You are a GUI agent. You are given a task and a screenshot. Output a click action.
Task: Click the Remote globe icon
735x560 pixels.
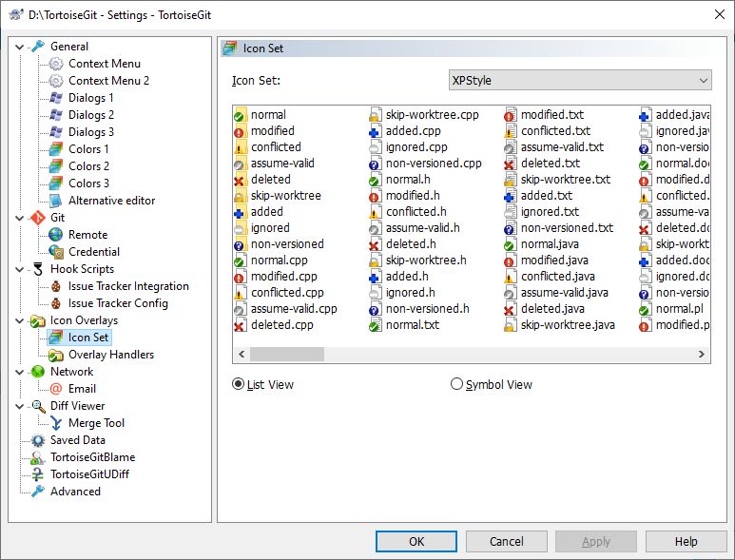[56, 235]
